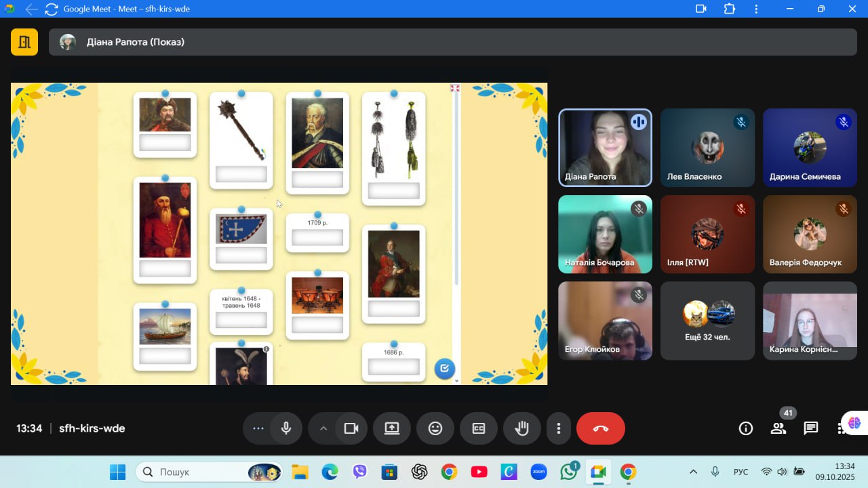Open more options three-dot menu in call controls
The height and width of the screenshot is (488, 868).
coord(559,428)
